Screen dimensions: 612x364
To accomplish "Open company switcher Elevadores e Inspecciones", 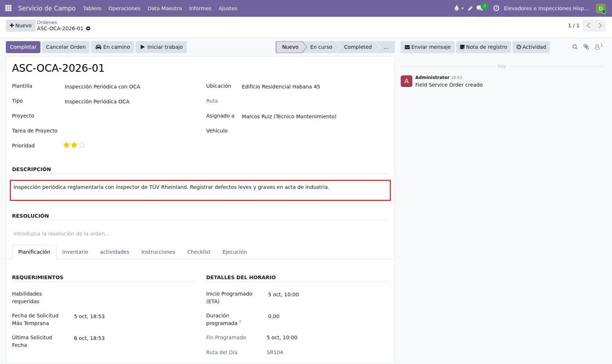I will tap(546, 8).
